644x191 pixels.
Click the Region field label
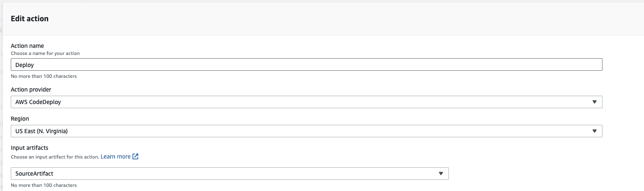[20, 119]
